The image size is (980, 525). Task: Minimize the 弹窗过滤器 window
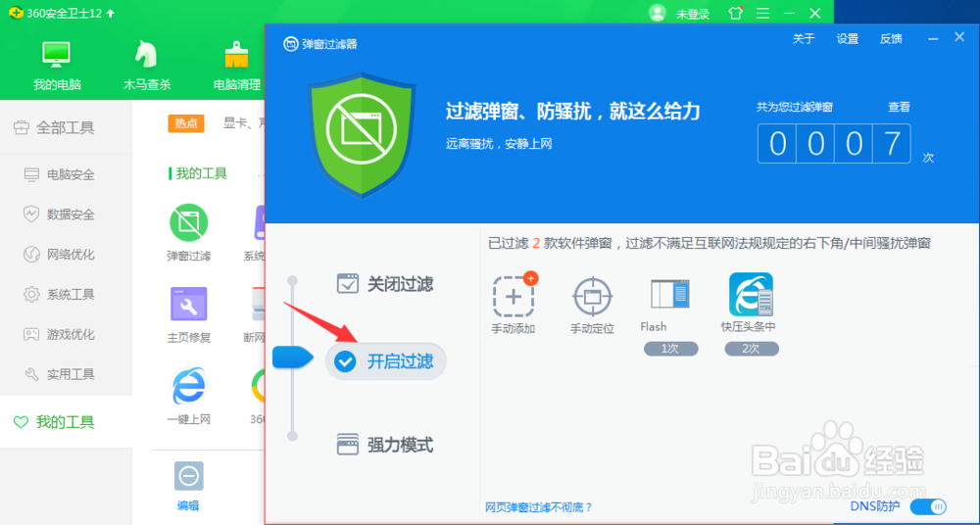tap(933, 39)
